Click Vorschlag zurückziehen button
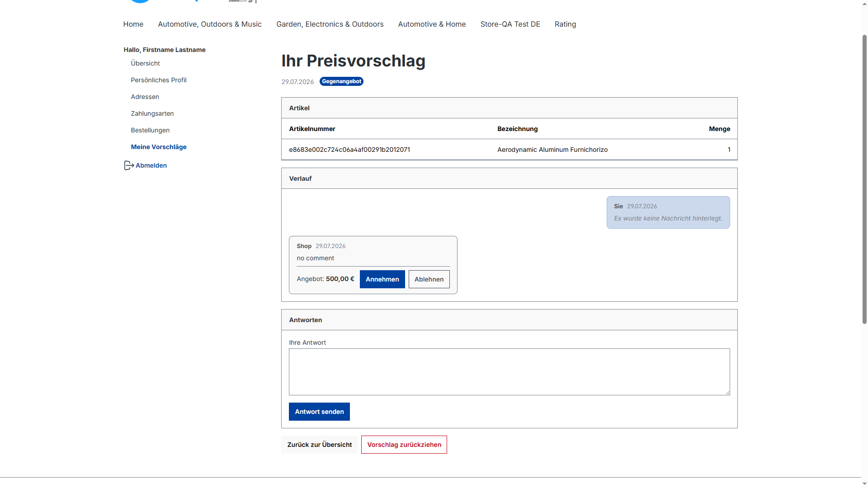Viewport: 868px width, 488px height. [x=404, y=445]
